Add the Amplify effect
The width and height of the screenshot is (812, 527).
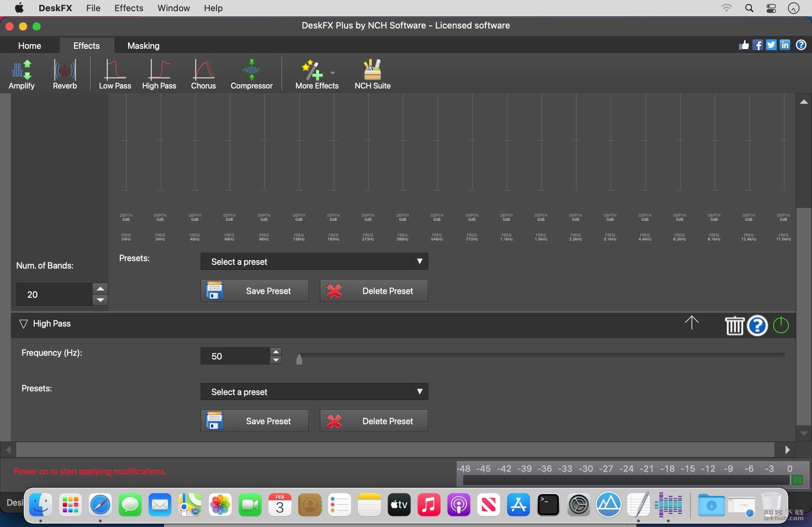click(21, 74)
